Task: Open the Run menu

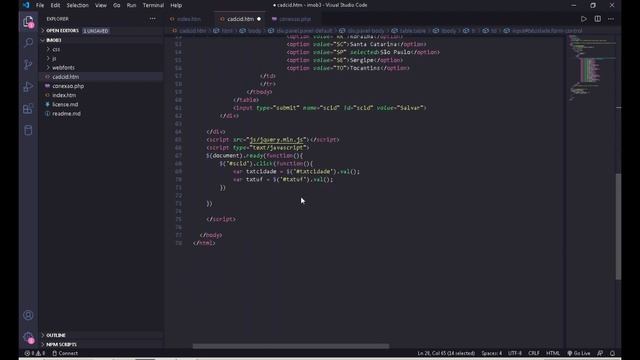Action: coord(131,5)
